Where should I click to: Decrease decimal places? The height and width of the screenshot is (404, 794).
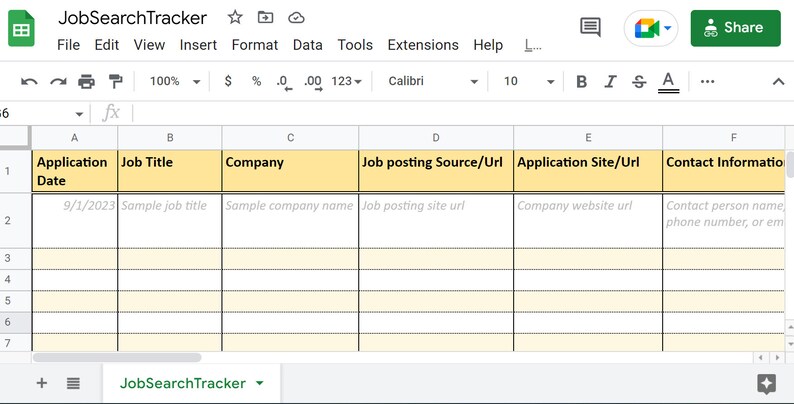tap(285, 83)
